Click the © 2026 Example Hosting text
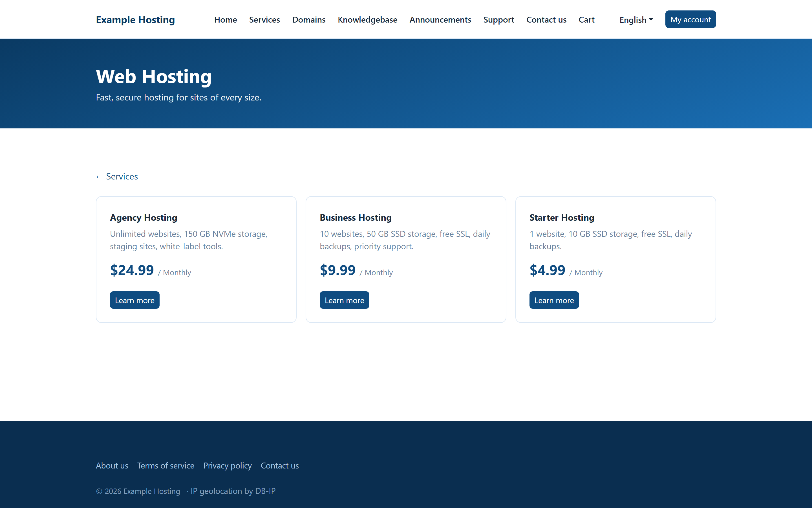 138,491
